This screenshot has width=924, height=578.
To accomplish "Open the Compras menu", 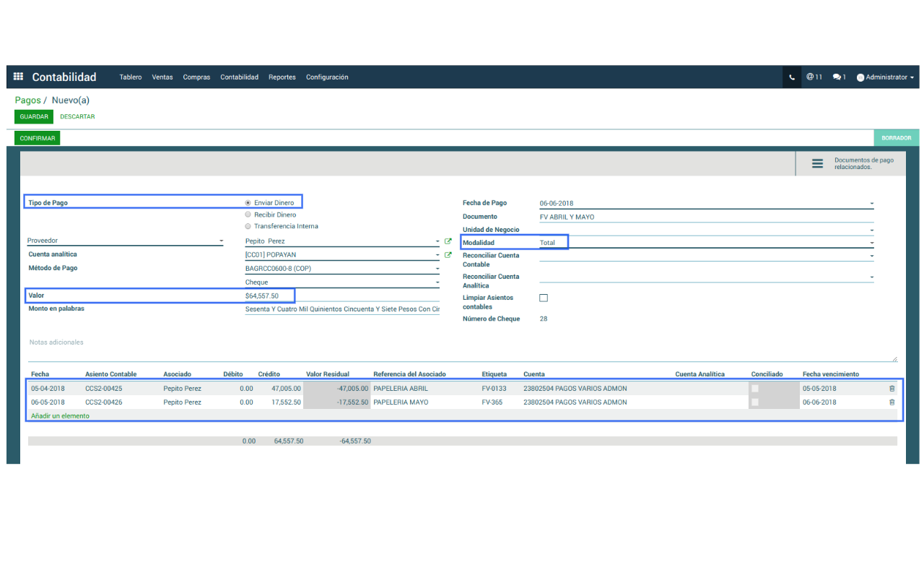I will 196,77.
